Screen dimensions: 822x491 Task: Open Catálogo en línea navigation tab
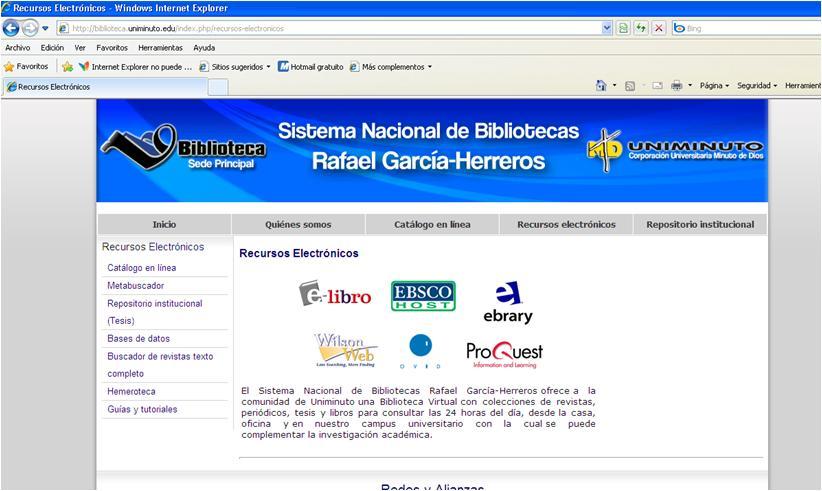point(432,224)
